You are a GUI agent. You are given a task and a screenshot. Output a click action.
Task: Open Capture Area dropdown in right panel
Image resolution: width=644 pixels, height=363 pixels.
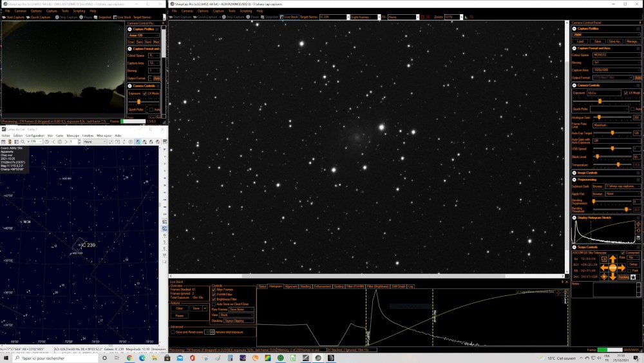tap(616, 70)
